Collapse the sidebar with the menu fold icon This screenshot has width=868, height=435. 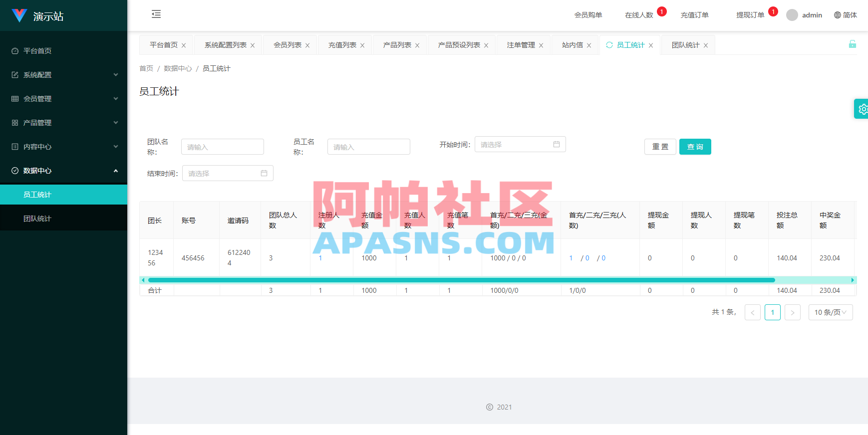pos(156,14)
